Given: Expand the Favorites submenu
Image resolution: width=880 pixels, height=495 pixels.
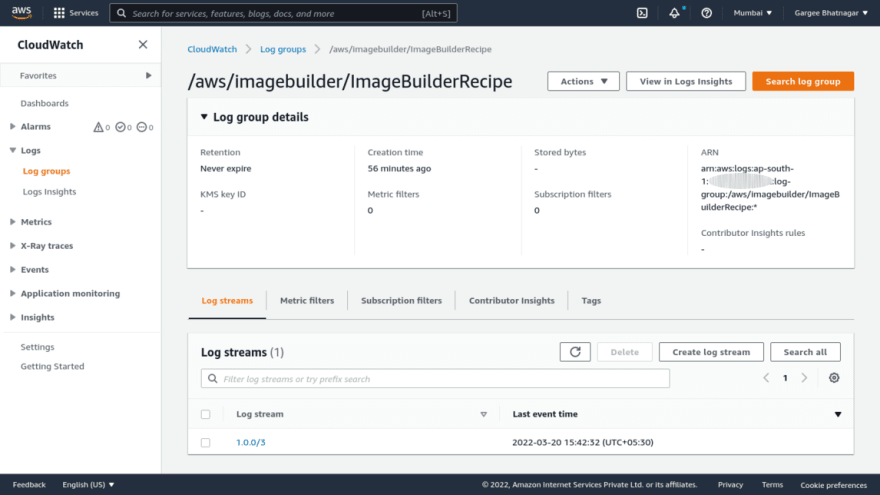Looking at the screenshot, I should coord(148,75).
